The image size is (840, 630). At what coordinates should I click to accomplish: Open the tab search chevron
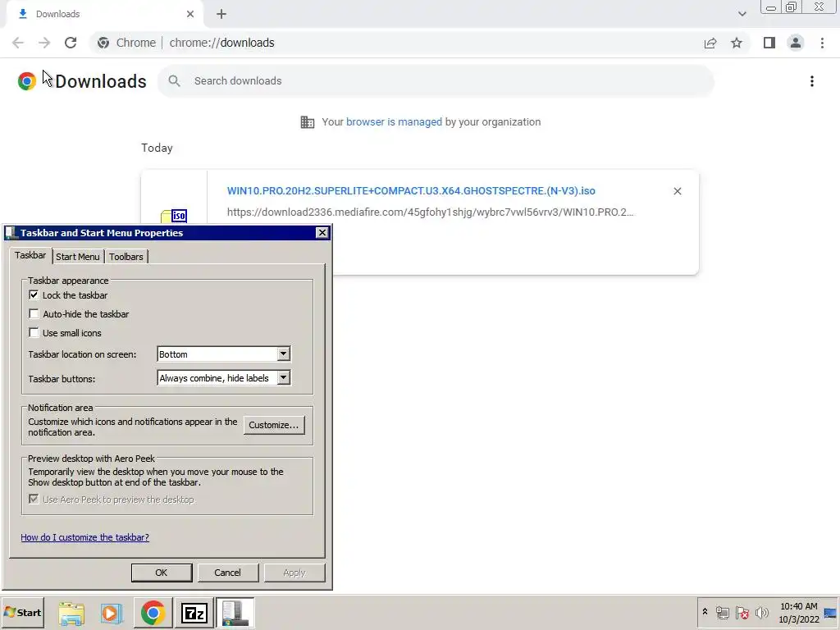(742, 14)
